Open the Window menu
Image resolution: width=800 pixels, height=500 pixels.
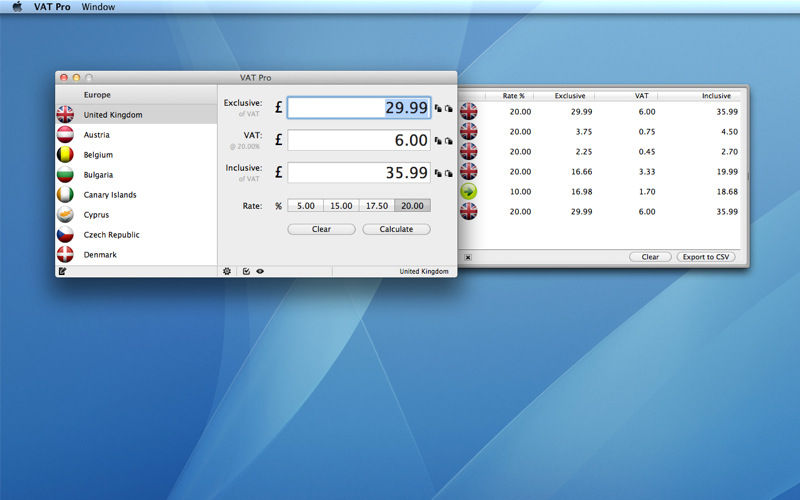point(98,7)
